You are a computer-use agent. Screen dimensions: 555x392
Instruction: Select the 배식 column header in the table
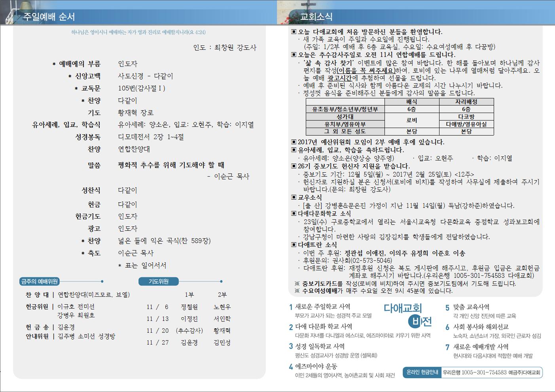point(411,102)
